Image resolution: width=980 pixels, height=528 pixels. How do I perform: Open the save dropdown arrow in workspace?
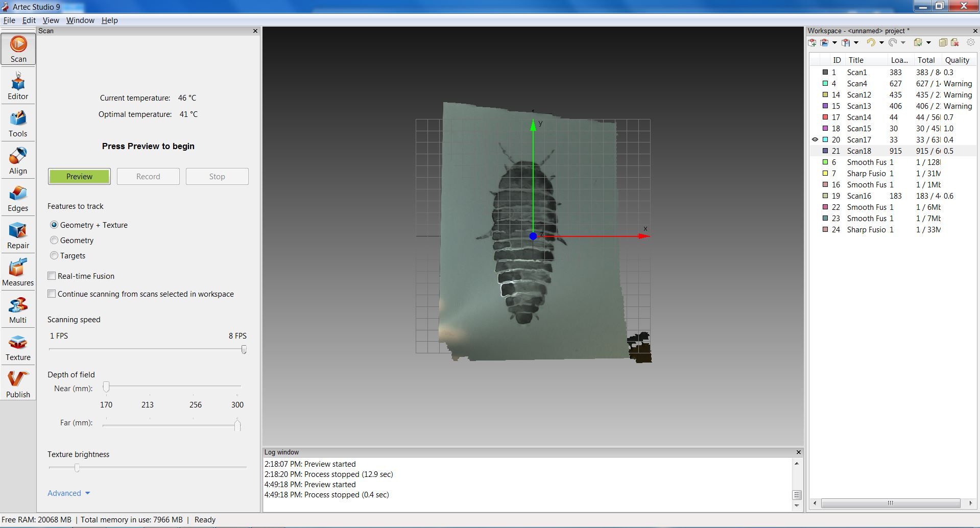pos(856,42)
